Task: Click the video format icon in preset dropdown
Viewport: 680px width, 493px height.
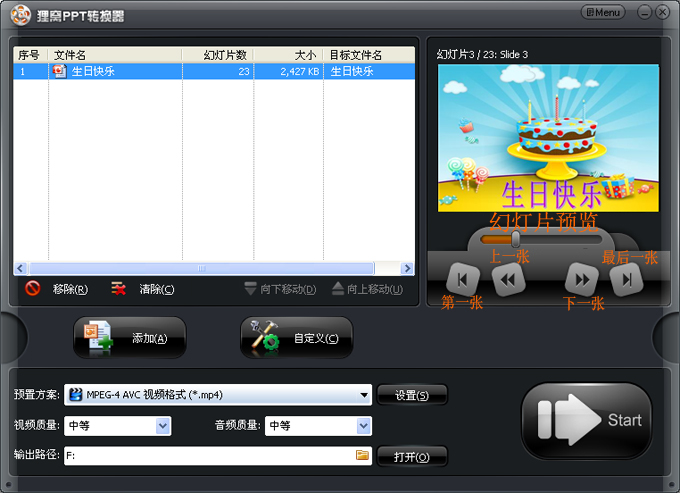Action: point(76,395)
